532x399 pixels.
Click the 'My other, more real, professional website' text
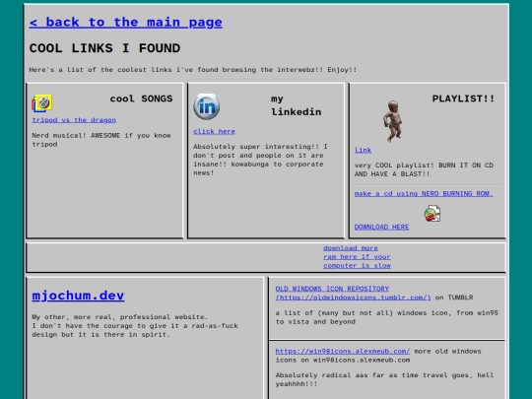point(135,326)
